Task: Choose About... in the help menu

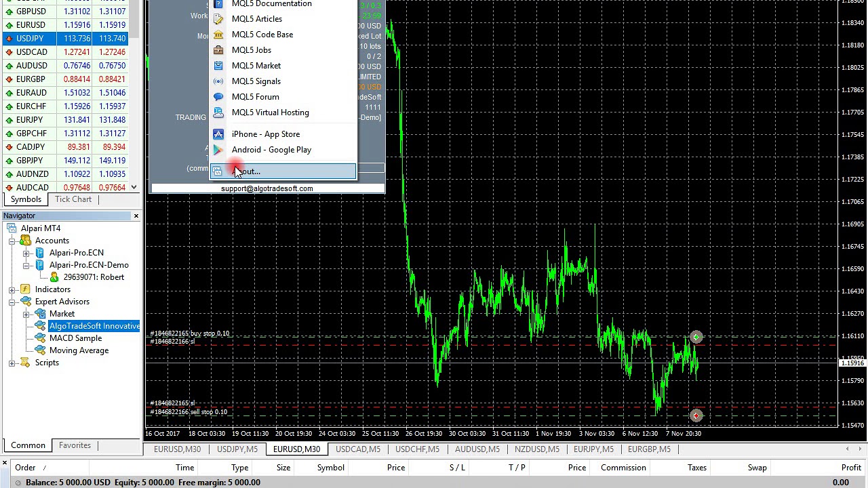Action: tap(283, 171)
